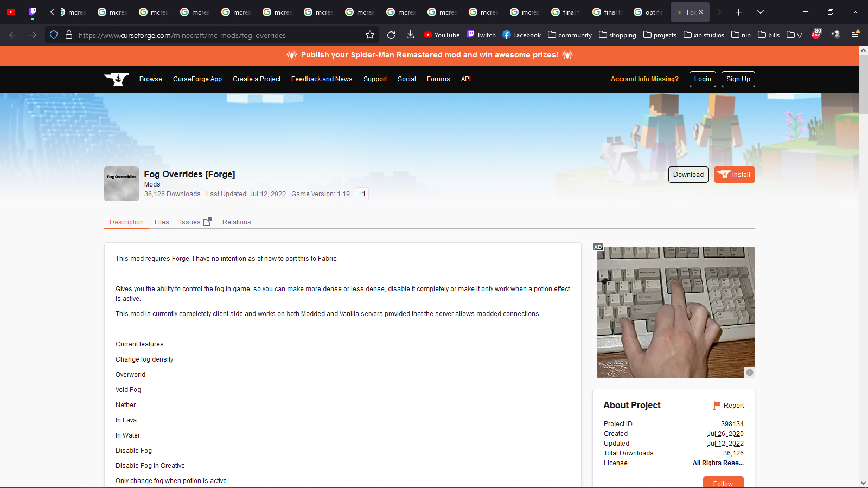Open the pinned YouTube tab
The width and height of the screenshot is (868, 488).
click(x=11, y=12)
